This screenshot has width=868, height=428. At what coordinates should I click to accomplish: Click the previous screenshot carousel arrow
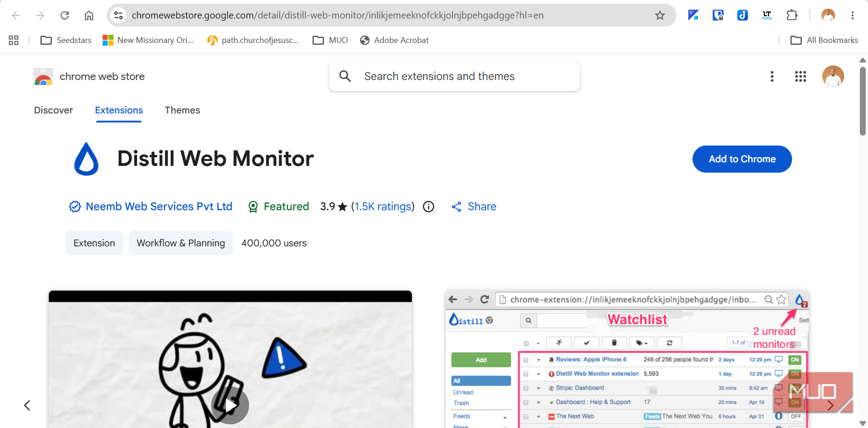click(27, 405)
